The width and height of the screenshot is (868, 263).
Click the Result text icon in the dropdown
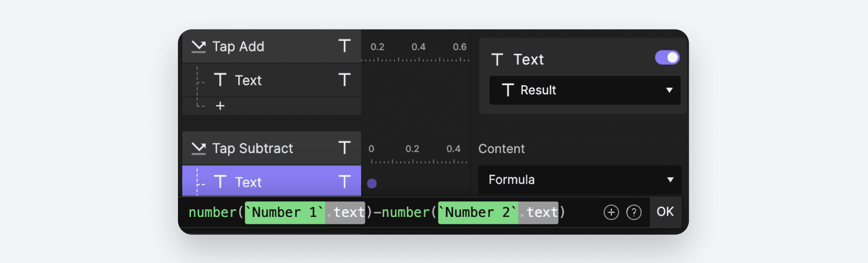(507, 90)
